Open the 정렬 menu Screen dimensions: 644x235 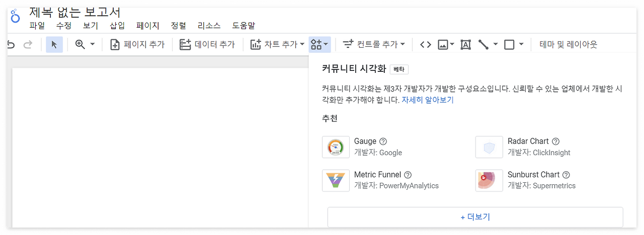pos(179,26)
